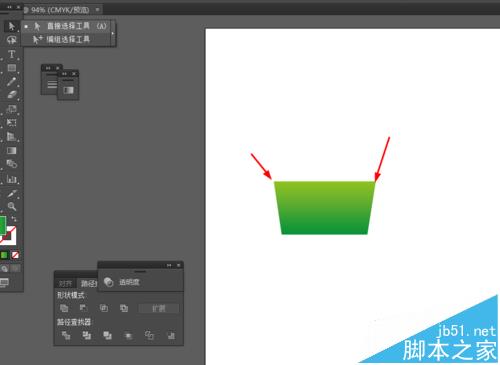Screen dimensions: 500x365
Task: Select the Eraser tool
Action: pos(12,95)
